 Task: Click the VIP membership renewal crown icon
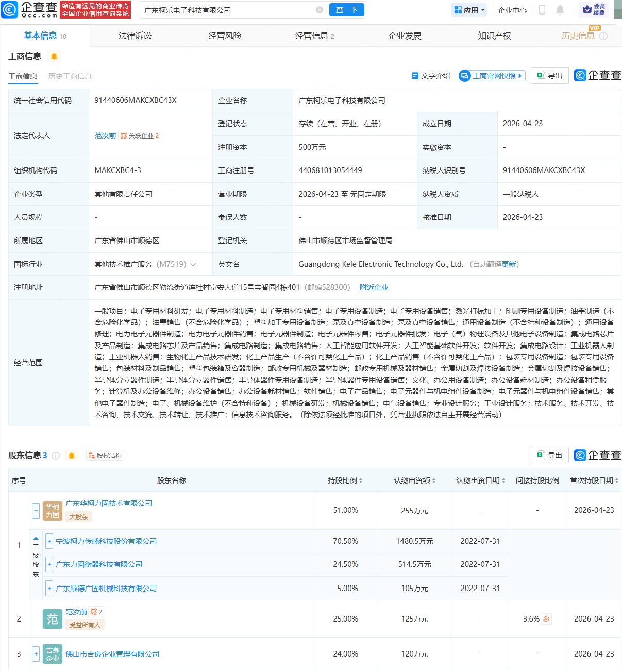click(x=594, y=9)
